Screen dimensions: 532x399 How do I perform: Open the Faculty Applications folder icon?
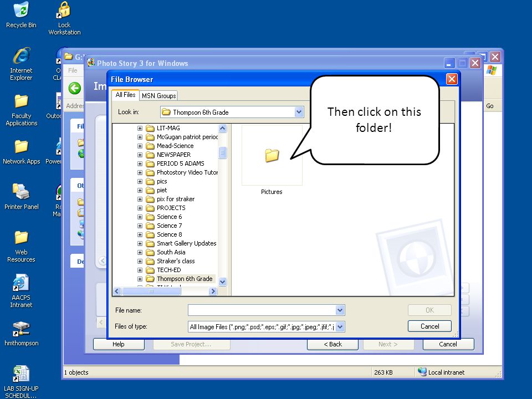coord(21,101)
